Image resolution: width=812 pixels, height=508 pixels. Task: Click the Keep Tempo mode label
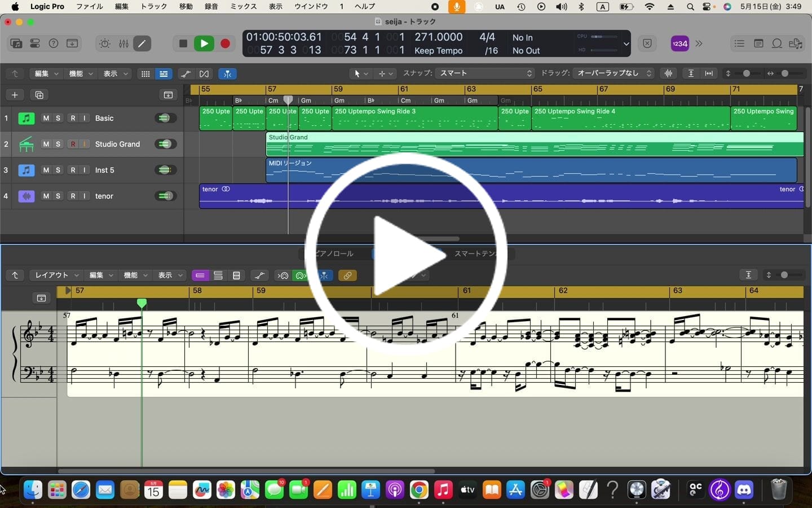(439, 50)
